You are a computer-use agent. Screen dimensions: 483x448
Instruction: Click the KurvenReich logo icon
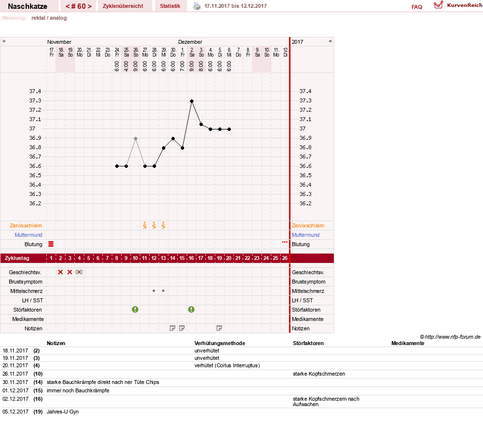click(x=438, y=5)
